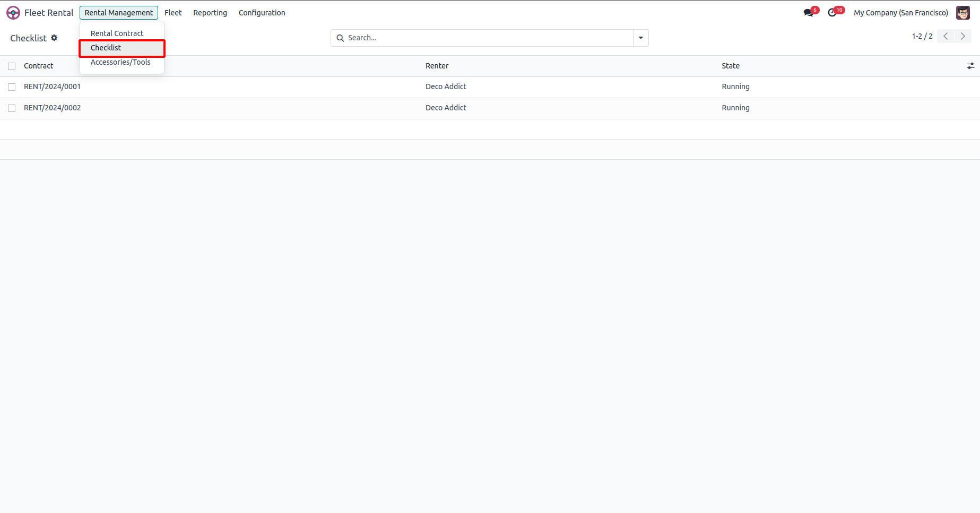Click the 1-2 / 2 pager counter

922,36
